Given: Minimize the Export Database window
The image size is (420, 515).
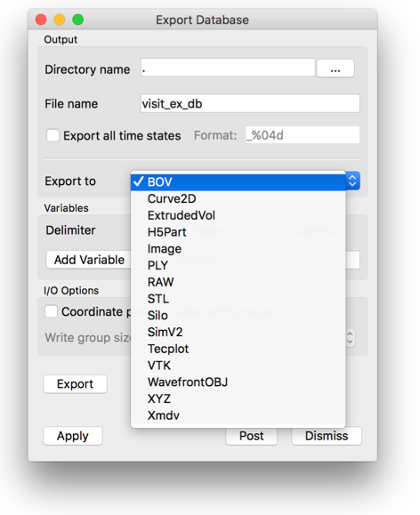Looking at the screenshot, I should coord(60,20).
